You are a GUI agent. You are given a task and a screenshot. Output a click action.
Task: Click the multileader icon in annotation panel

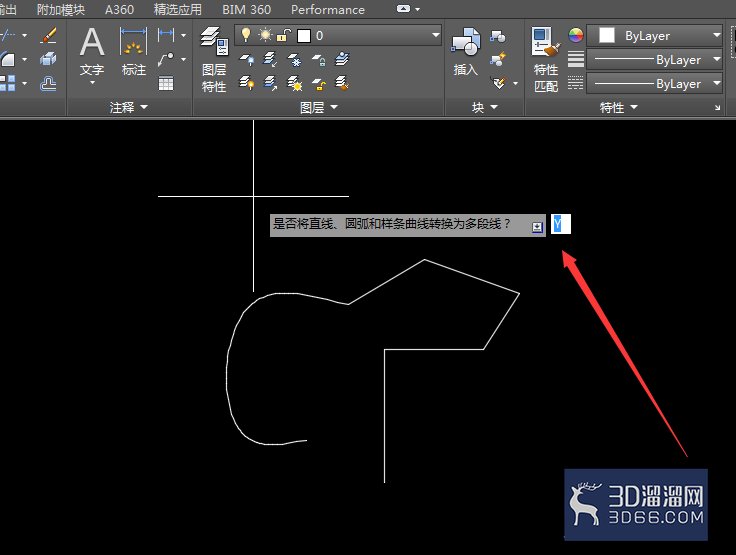click(166, 60)
